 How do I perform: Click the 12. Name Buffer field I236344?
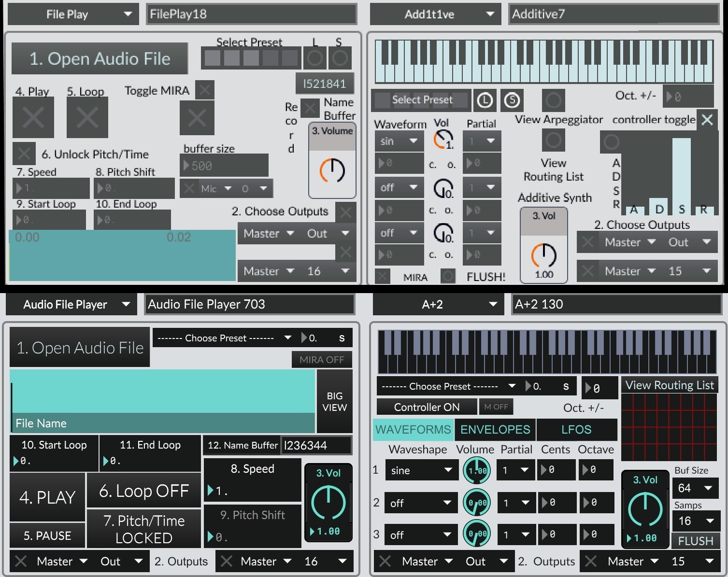point(316,445)
